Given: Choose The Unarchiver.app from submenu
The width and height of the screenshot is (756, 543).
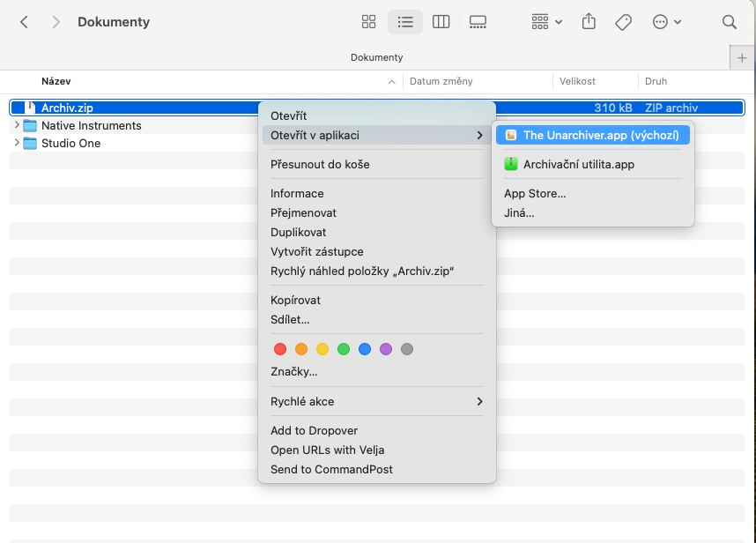Looking at the screenshot, I should (593, 135).
